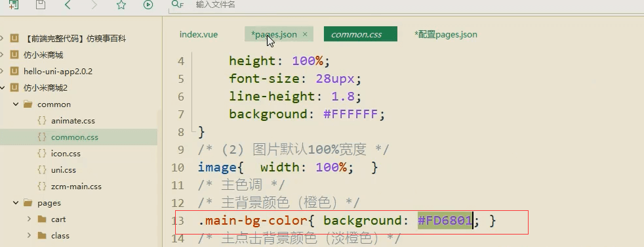Image resolution: width=644 pixels, height=247 pixels.
Task: Click the class folder icon
Action: point(42,235)
